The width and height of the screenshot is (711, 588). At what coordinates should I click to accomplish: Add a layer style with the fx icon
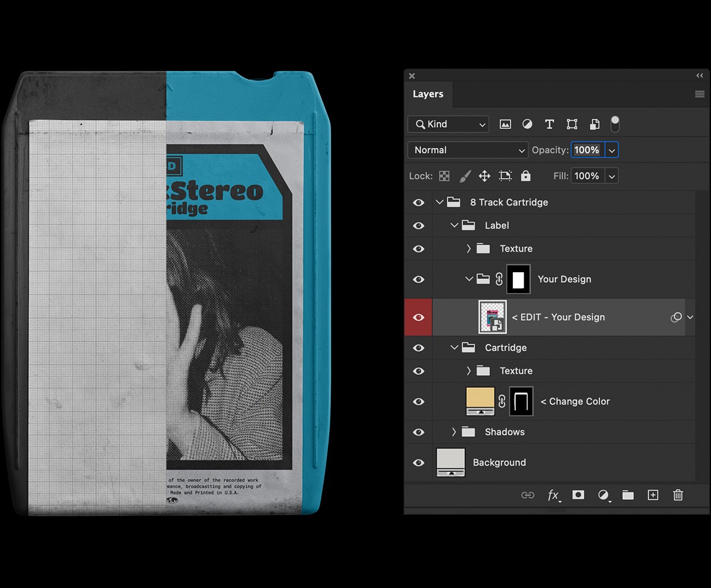(x=554, y=496)
